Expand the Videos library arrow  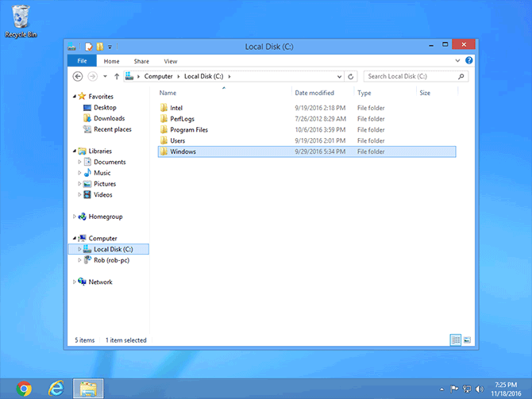click(79, 194)
